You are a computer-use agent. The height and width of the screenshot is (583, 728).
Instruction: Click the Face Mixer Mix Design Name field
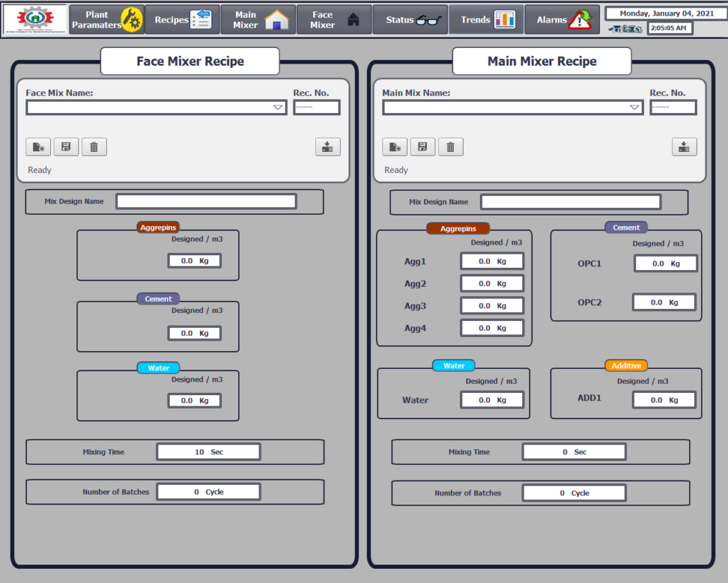coord(206,201)
